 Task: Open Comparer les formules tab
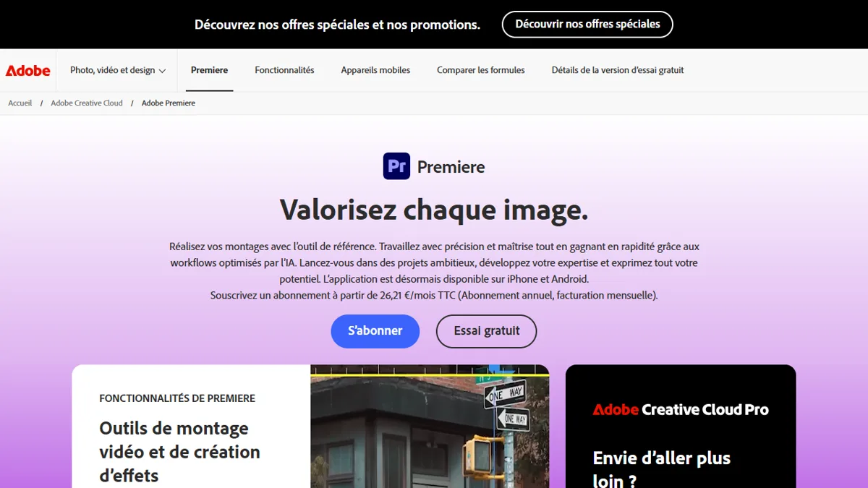pos(481,70)
